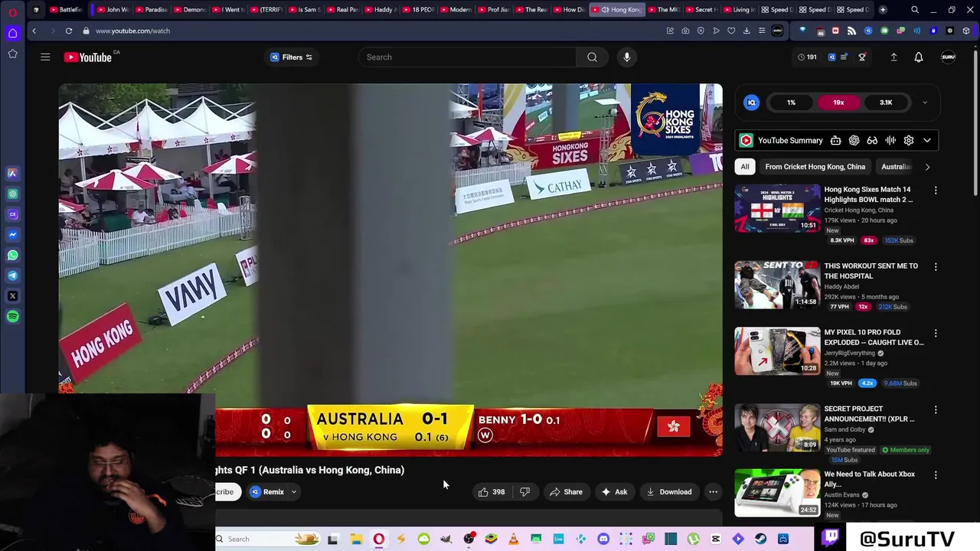Open options for SECRET PROJECT ANNOUNCEMENT video
Screen dimensions: 980x551
pyautogui.click(x=935, y=410)
